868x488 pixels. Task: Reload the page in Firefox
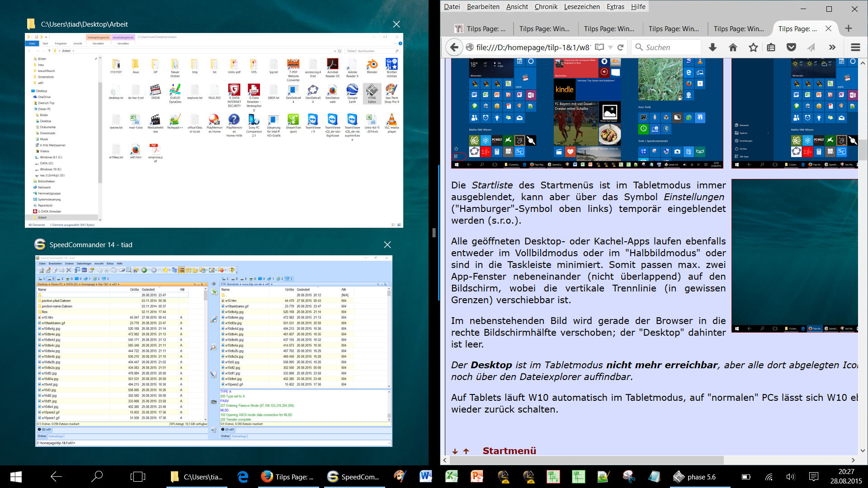621,47
